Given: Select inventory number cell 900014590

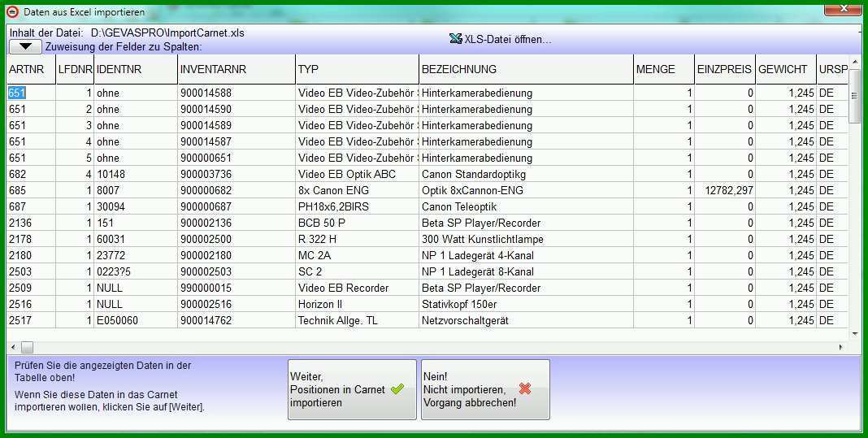Looking at the screenshot, I should point(237,109).
